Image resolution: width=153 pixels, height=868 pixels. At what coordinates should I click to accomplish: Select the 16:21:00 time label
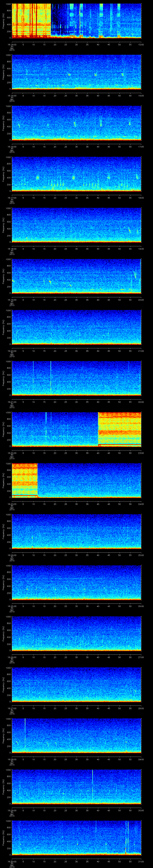point(12,402)
